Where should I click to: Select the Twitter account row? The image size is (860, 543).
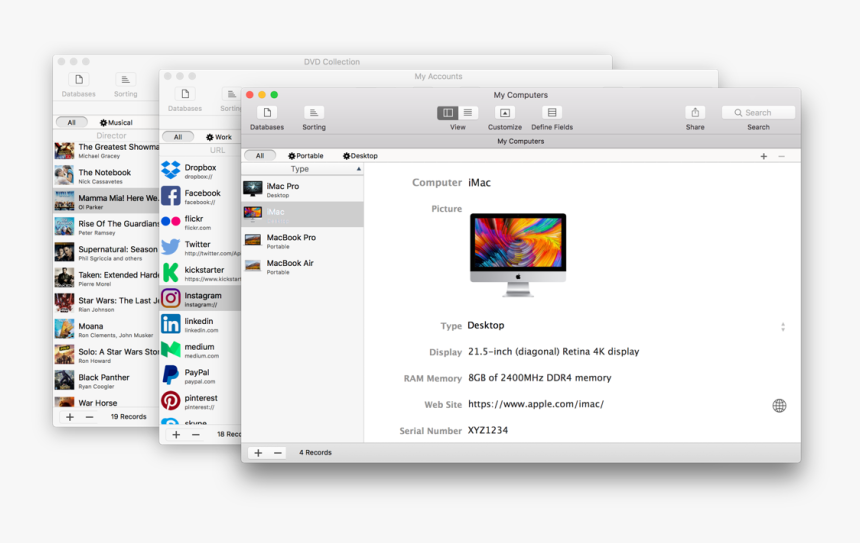(200, 247)
